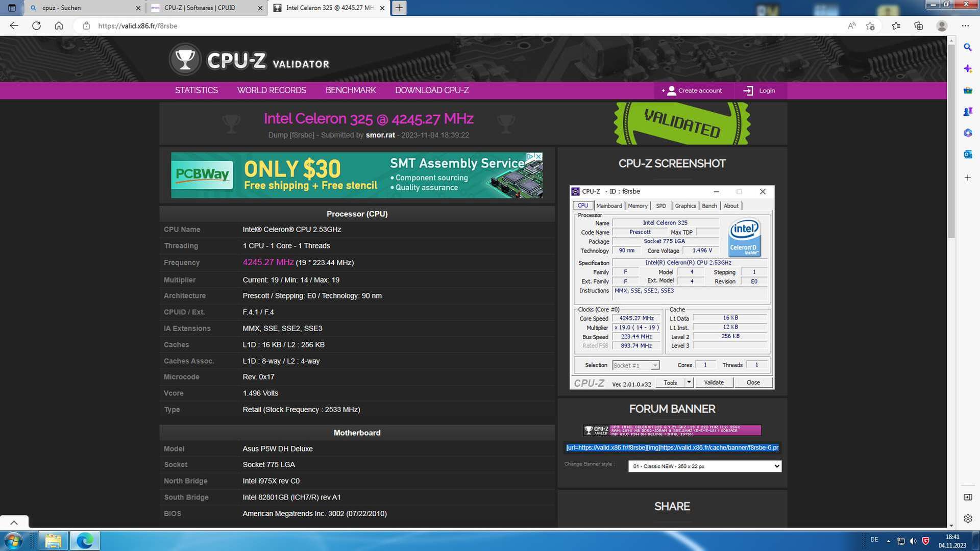Click the browser back arrow
Viewport: 980px width, 551px height.
tap(14, 26)
